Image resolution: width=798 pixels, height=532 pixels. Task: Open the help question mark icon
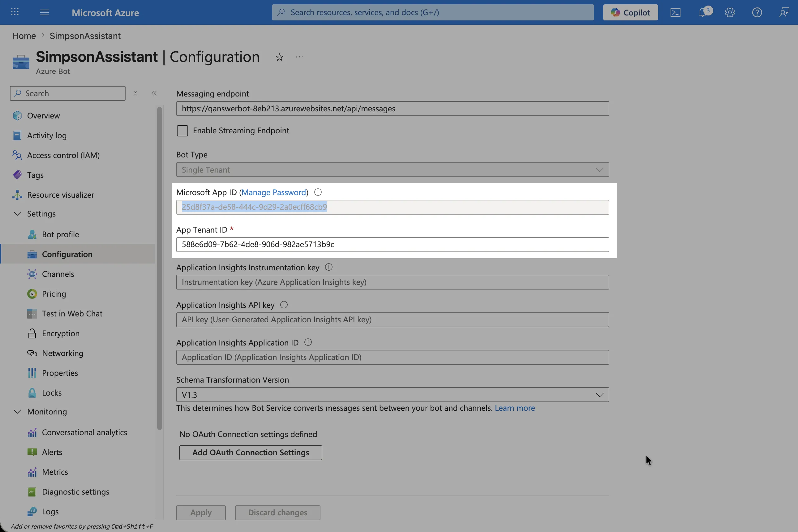click(757, 13)
